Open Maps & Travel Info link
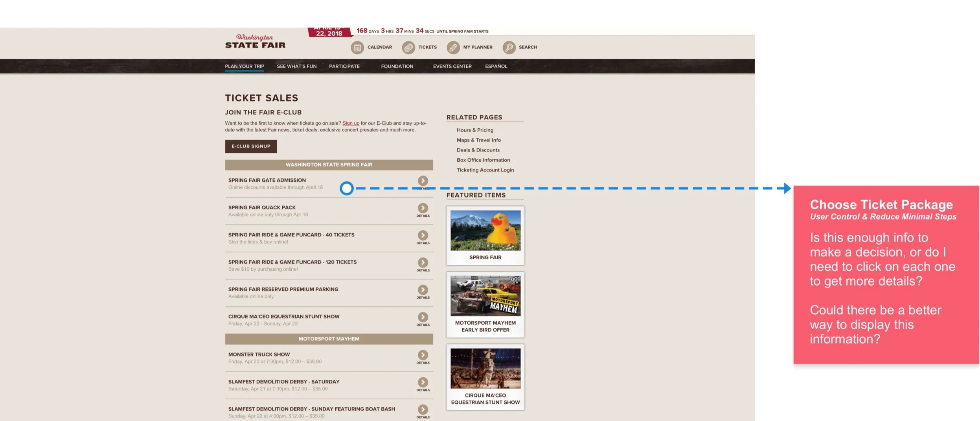The width and height of the screenshot is (980, 421). point(478,140)
